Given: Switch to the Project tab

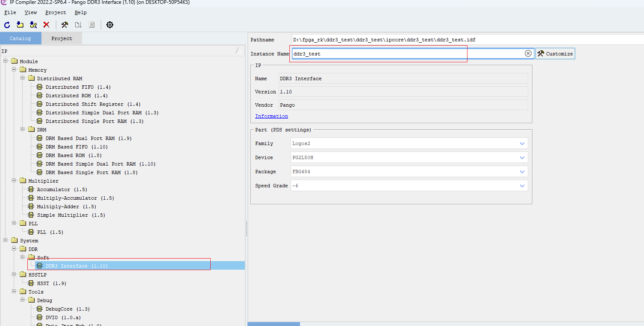Looking at the screenshot, I should [61, 38].
